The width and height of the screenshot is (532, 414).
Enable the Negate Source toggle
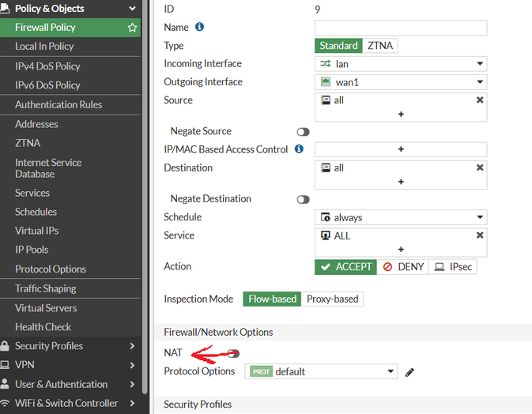tap(303, 132)
